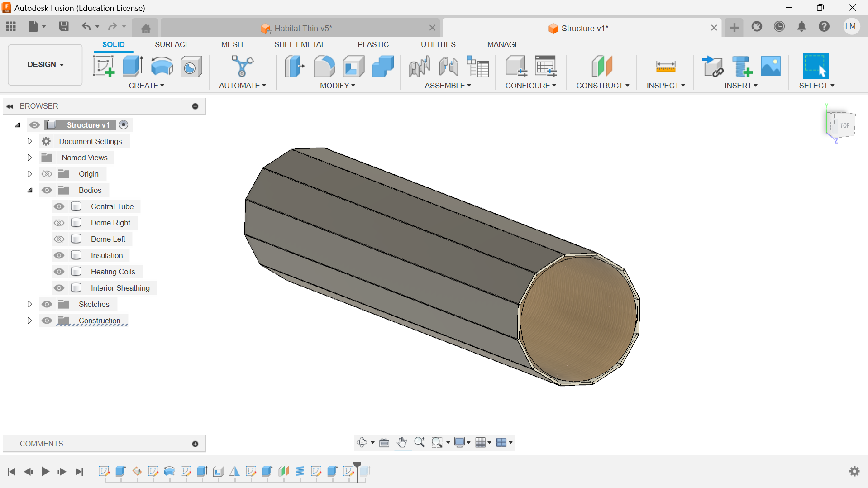Open timeline settings gear
This screenshot has width=868, height=488.
pos(854,471)
